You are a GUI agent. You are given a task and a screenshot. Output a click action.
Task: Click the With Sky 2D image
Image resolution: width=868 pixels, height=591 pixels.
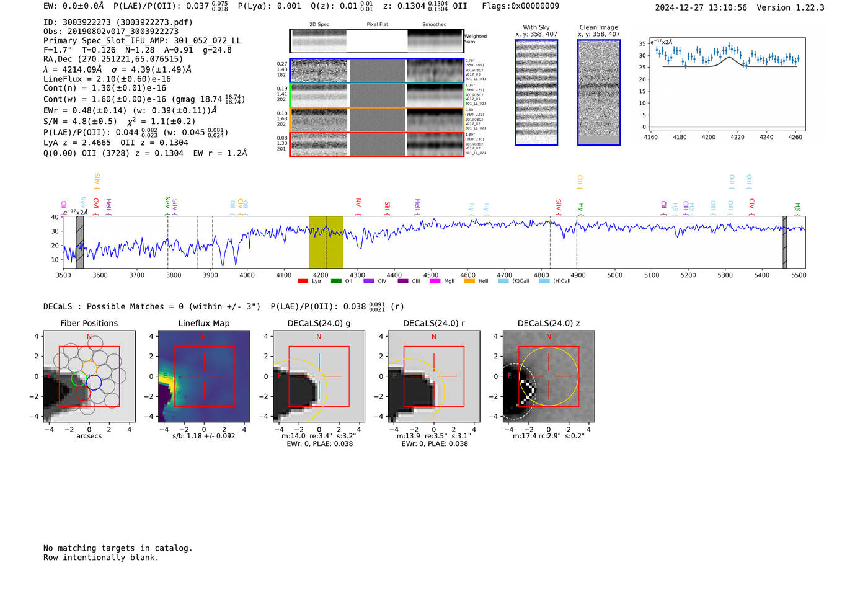[536, 92]
